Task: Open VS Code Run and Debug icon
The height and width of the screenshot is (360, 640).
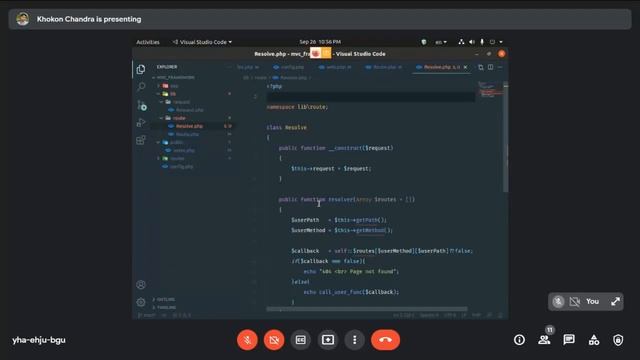Action: coord(141,122)
